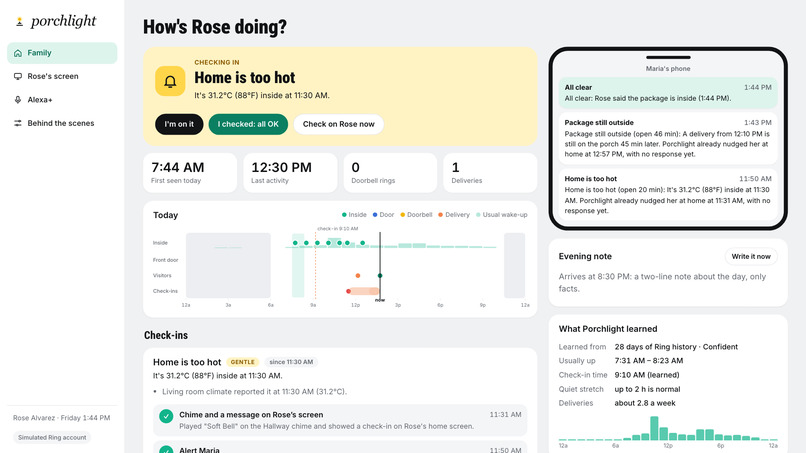Click the How's Rose doing? heading
Viewport: 806px width, 453px height.
215,27
